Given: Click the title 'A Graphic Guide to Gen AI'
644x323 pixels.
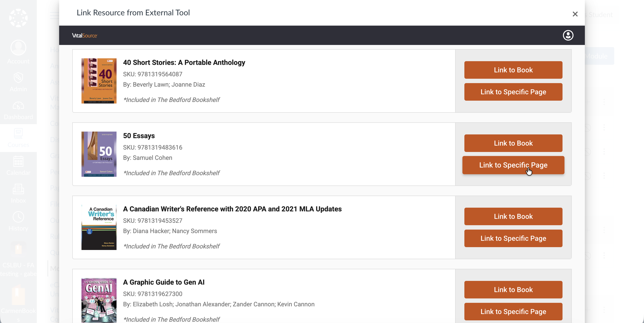Looking at the screenshot, I should click(164, 282).
